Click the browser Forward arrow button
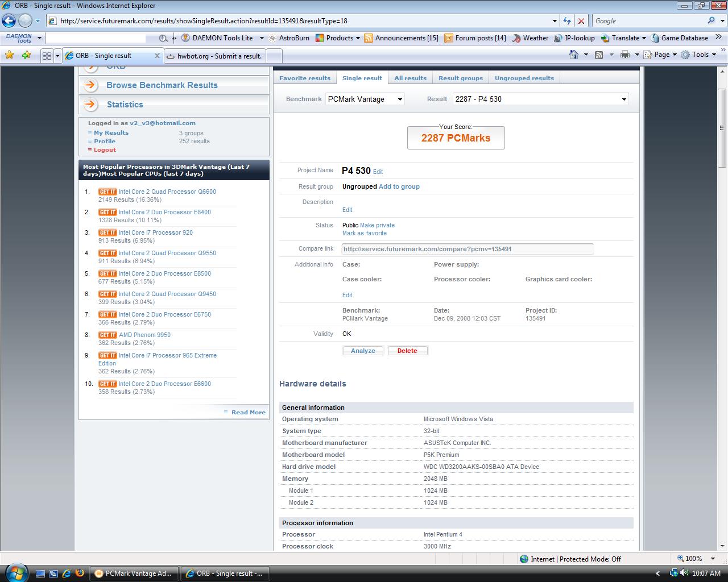 26,21
